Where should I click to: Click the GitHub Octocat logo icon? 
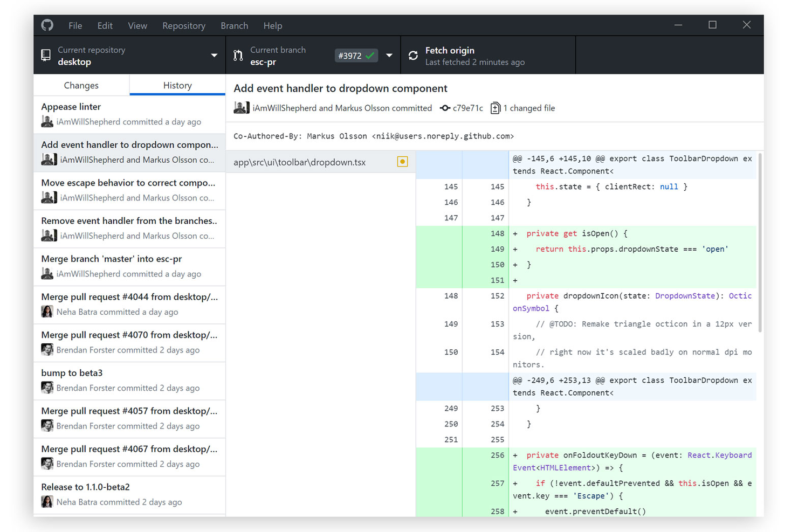[47, 25]
